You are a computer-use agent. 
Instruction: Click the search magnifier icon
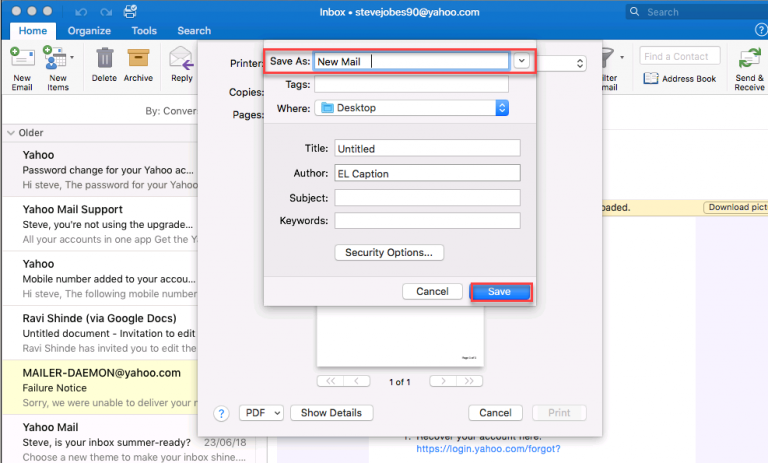[634, 12]
